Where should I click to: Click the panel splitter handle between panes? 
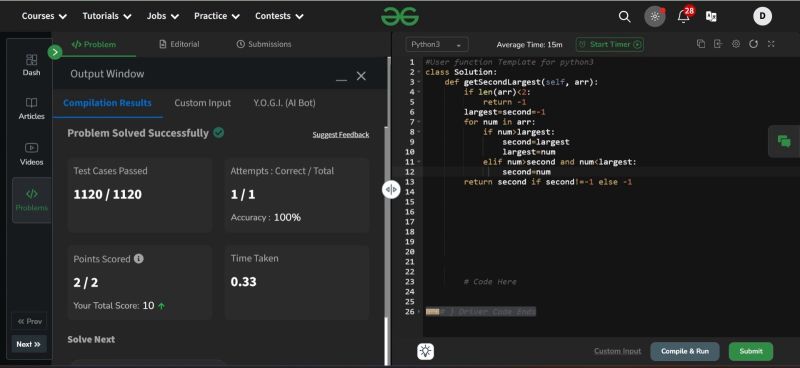tap(391, 189)
